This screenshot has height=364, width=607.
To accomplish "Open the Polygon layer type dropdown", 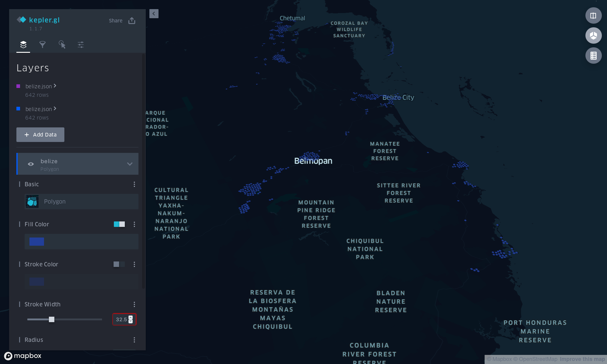I will pos(81,201).
